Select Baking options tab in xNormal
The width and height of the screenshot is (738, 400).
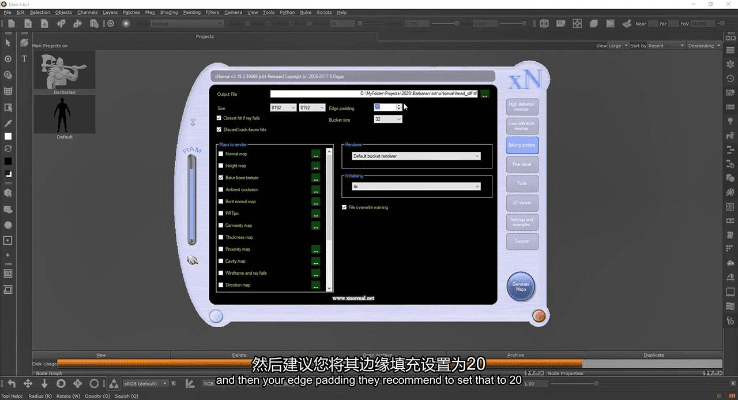click(x=522, y=145)
